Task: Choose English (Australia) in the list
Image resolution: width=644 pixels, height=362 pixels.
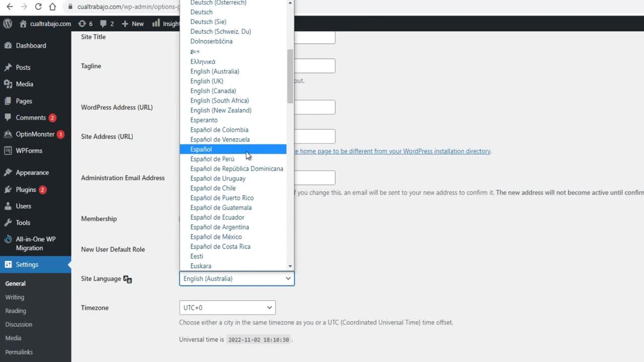Action: click(x=233, y=71)
